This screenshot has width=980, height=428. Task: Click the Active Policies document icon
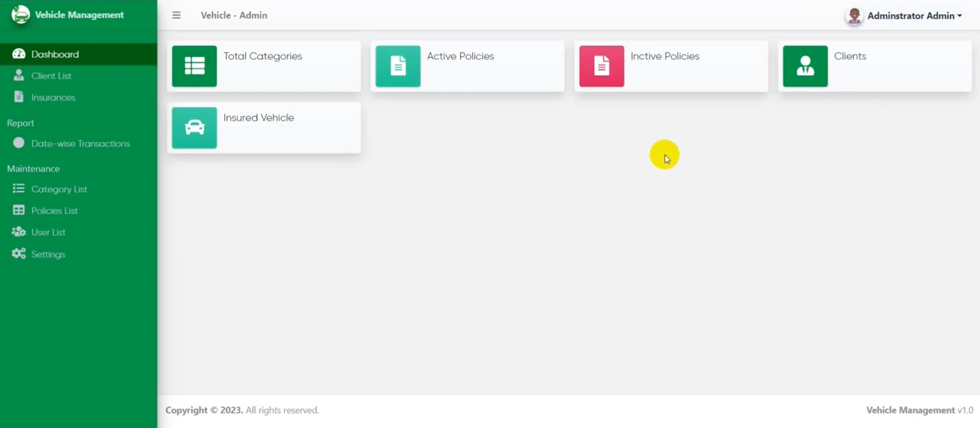coord(398,66)
